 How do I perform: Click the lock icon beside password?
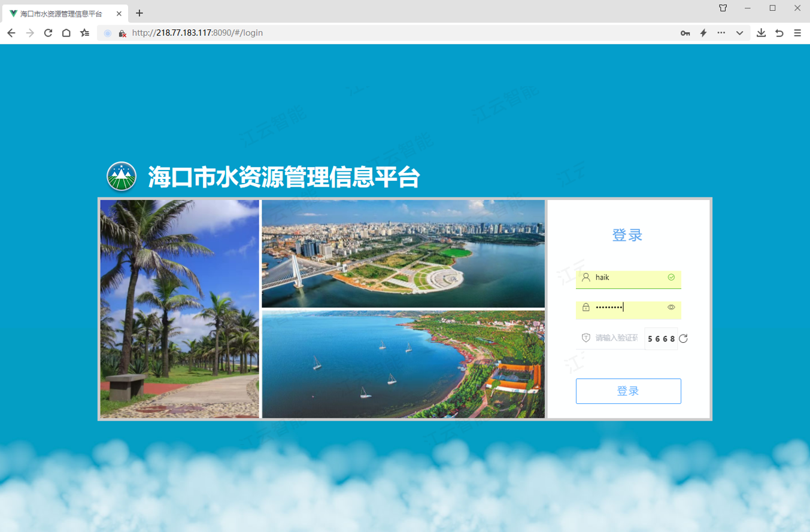tap(586, 307)
